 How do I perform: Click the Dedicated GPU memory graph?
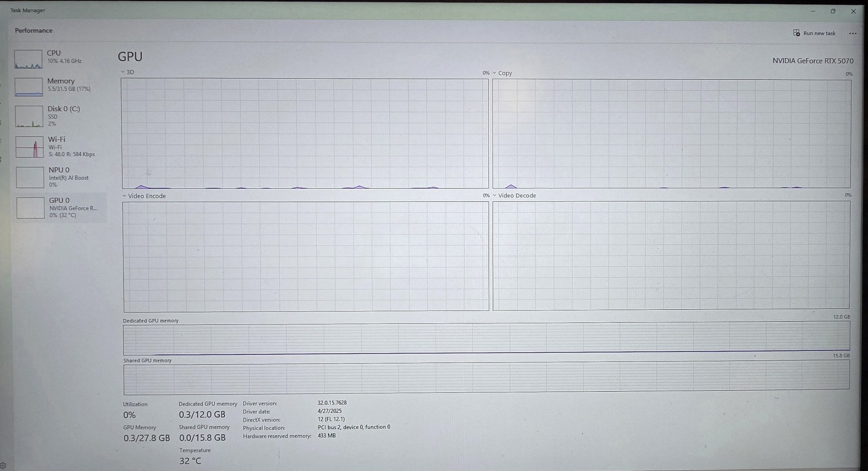(x=487, y=339)
